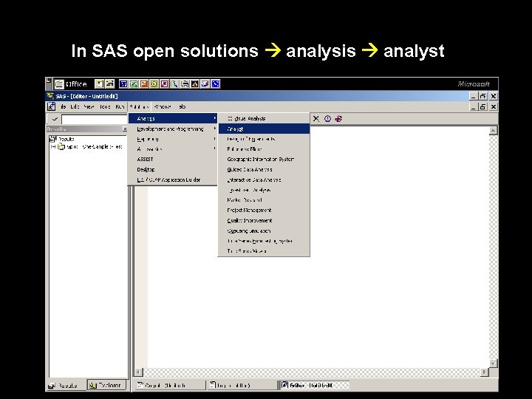
Task: Select the Results root item in the tree
Action: (62, 139)
